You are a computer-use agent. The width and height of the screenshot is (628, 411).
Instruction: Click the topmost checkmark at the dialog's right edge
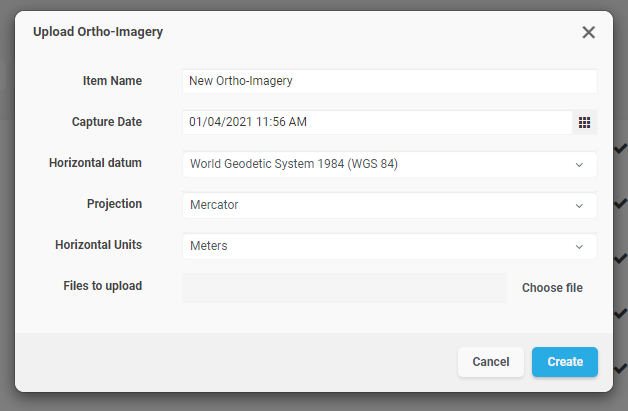[x=620, y=149]
